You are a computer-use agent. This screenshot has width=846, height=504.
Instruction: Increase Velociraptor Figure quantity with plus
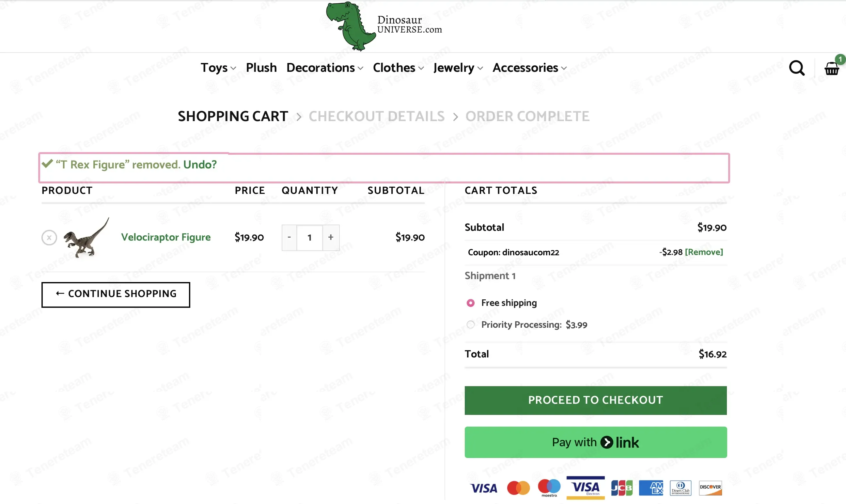(331, 237)
